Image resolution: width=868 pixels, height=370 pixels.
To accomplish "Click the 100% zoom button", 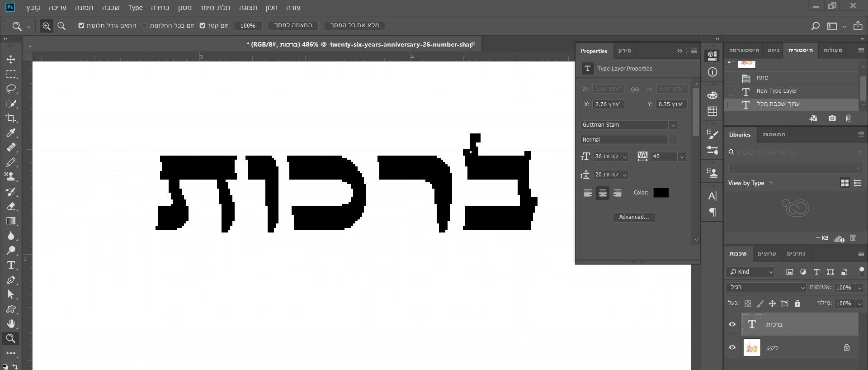I will (x=248, y=26).
